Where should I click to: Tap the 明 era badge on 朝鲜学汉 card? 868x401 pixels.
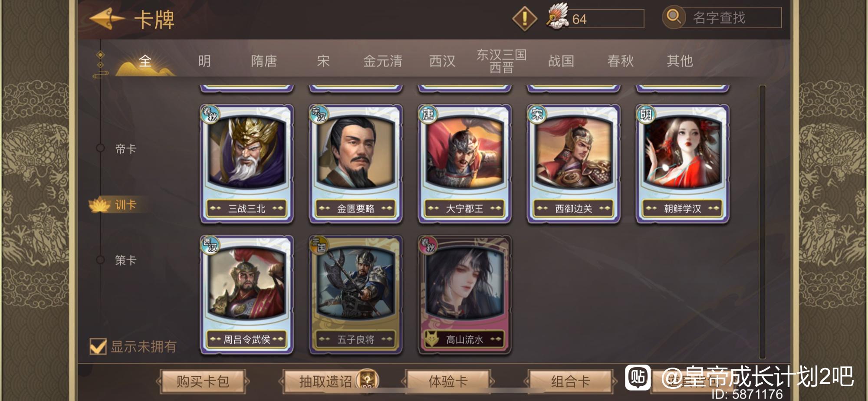pos(646,115)
